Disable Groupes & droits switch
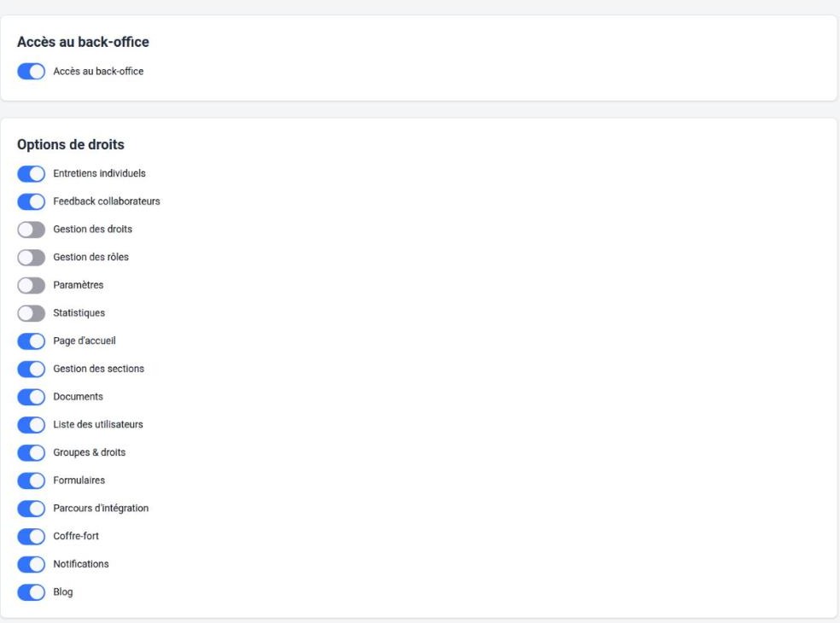The image size is (840, 623). pyautogui.click(x=31, y=452)
